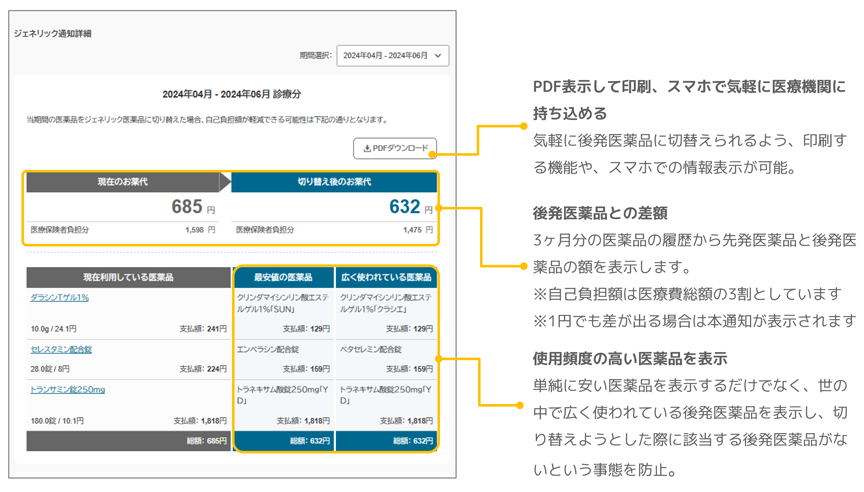The width and height of the screenshot is (864, 492).
Task: Click the 切り替え後のお薬代 header
Action: pos(334,182)
